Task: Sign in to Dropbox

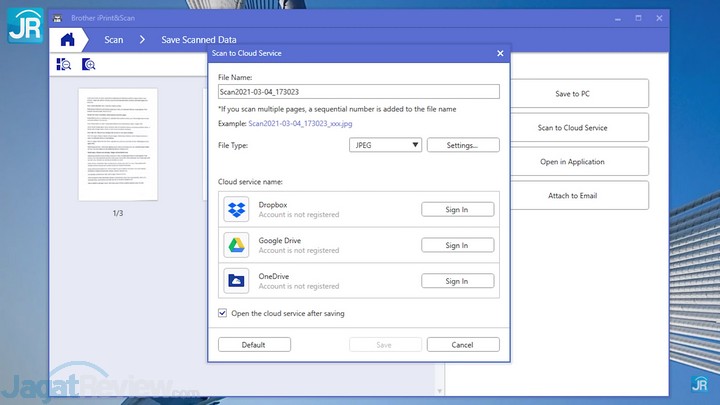Action: pyautogui.click(x=457, y=209)
